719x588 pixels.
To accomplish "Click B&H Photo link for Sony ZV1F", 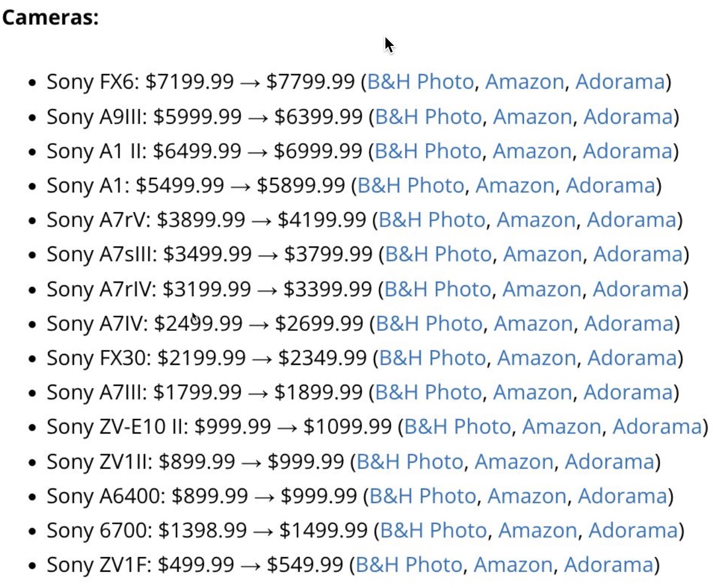I will tap(409, 565).
